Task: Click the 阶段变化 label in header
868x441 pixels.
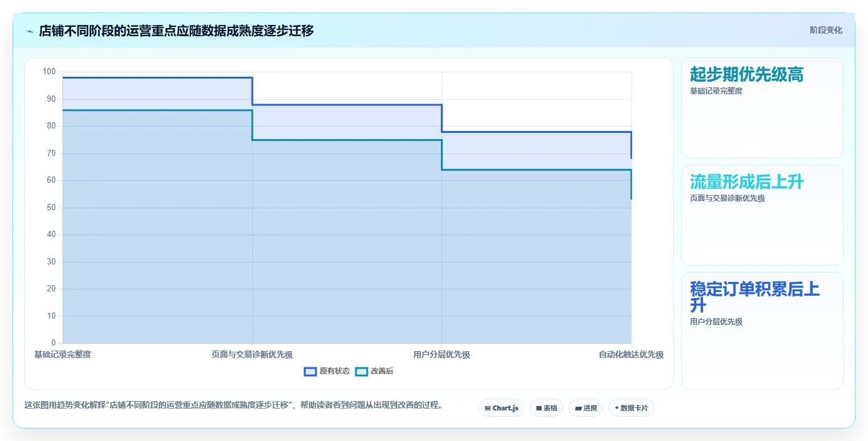Action: [x=826, y=30]
